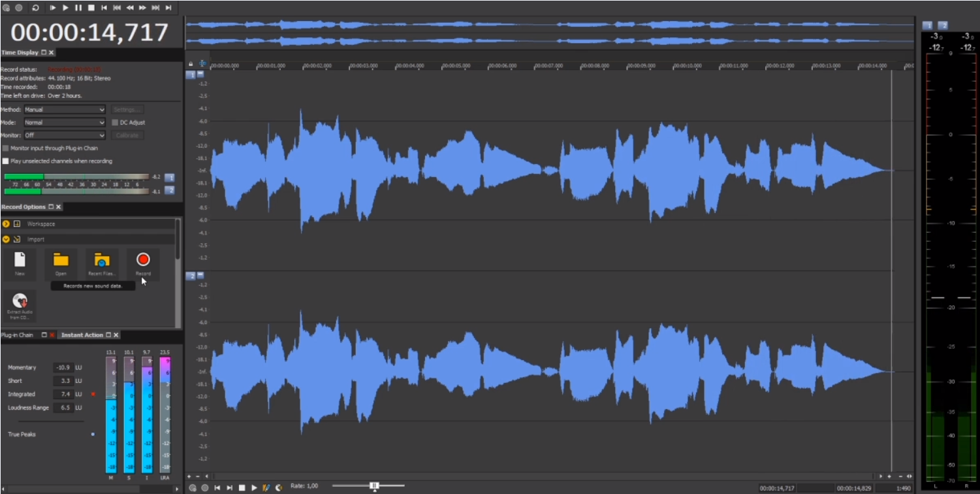Click Extract Audio from CD icon
This screenshot has width=980, height=494.
[20, 306]
